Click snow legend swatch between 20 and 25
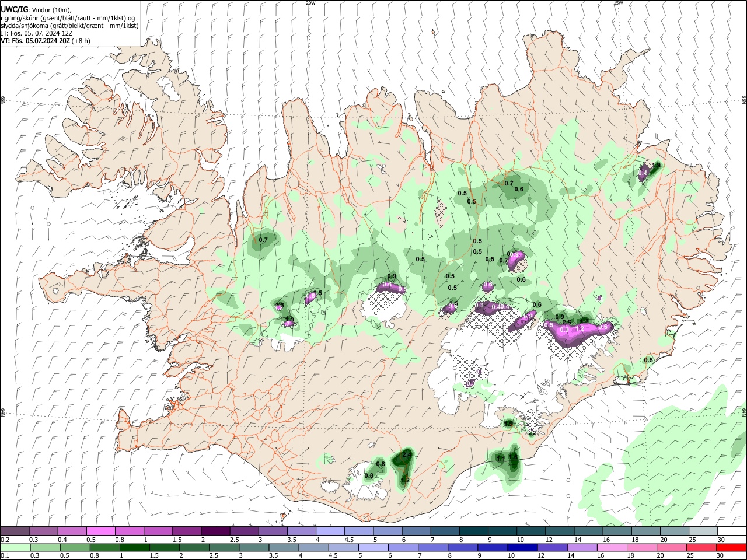Screen dimensions: 747x560 click(x=675, y=531)
